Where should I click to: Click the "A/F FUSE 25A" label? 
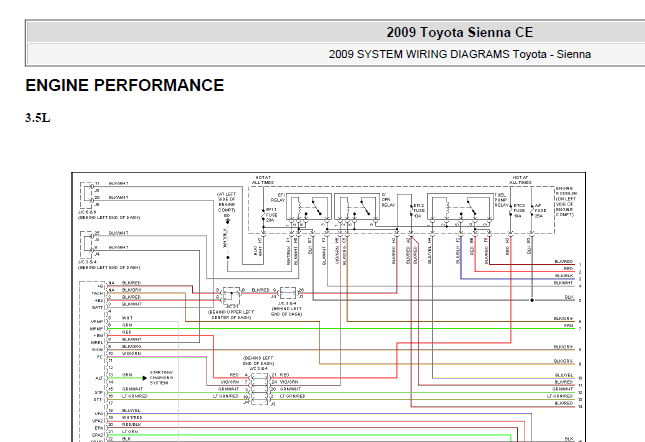coord(541,211)
